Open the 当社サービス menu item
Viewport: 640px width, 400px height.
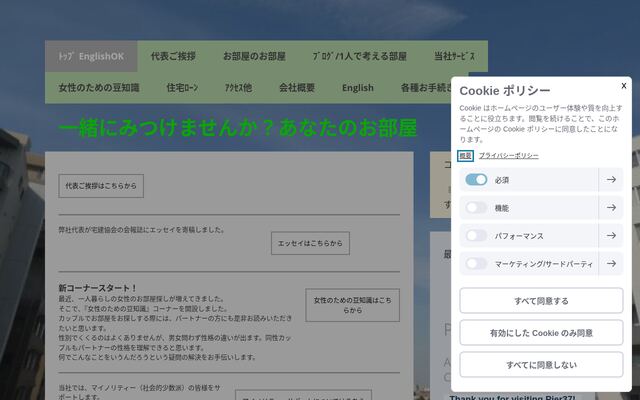coord(454,56)
